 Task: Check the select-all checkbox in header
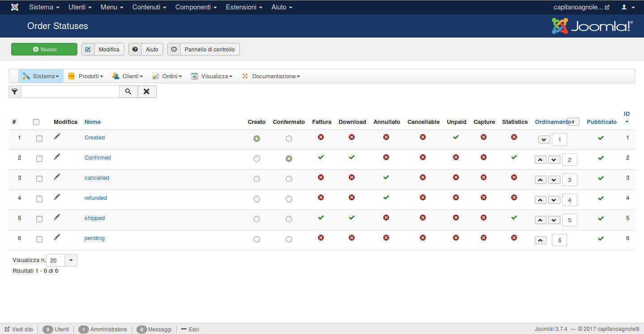coord(36,122)
